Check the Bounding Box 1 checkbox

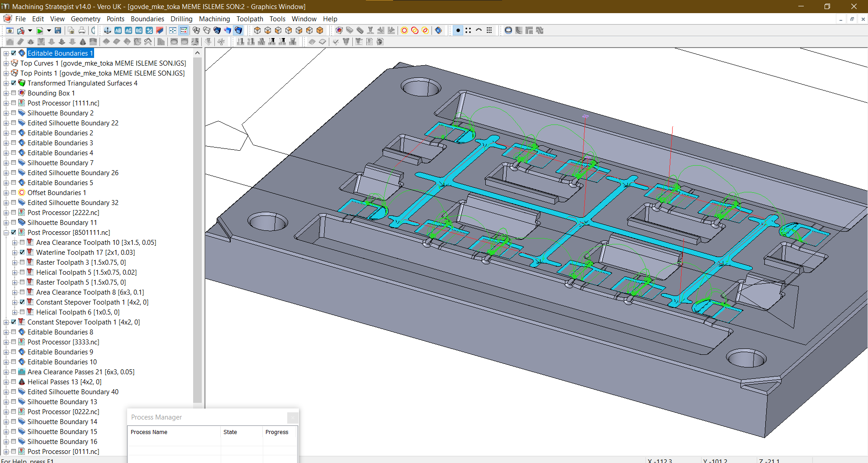(x=14, y=93)
